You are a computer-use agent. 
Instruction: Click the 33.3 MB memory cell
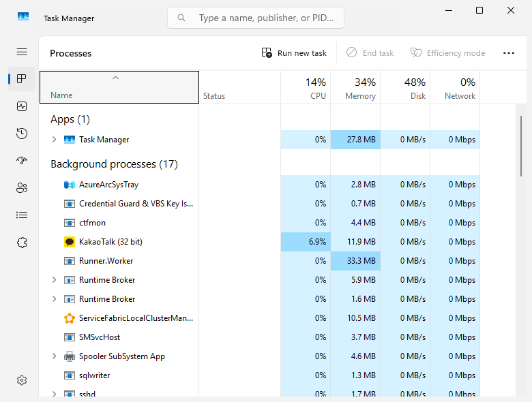pos(355,261)
